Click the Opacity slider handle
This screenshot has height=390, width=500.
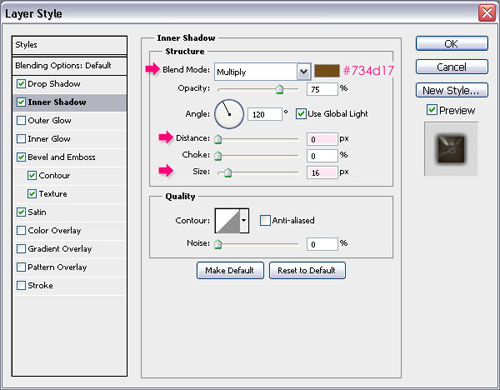[x=279, y=89]
